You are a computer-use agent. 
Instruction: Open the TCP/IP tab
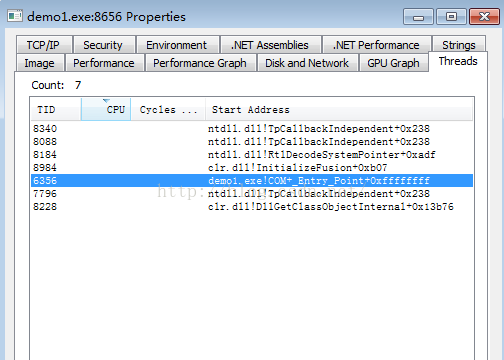click(x=44, y=45)
